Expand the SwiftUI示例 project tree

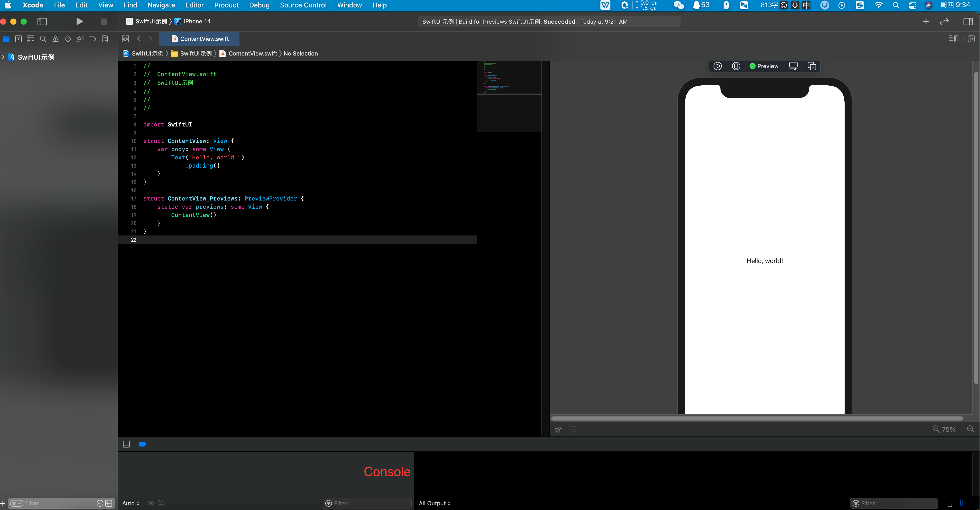pos(3,57)
